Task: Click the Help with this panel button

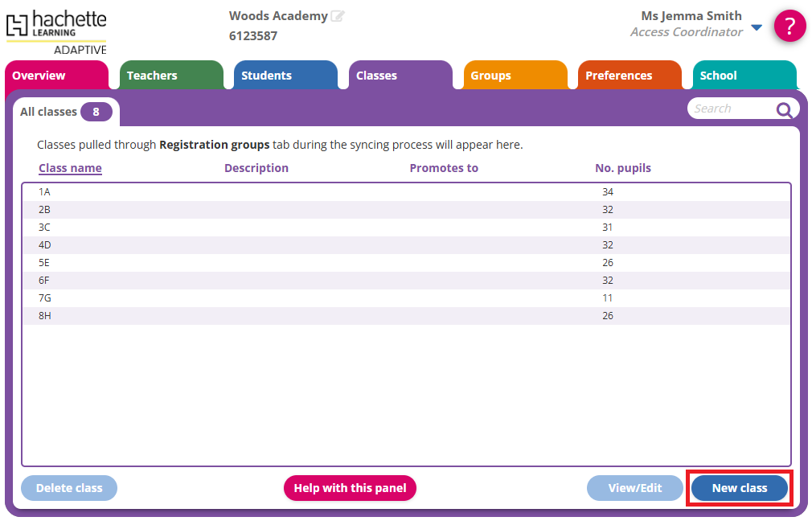Action: (x=350, y=488)
